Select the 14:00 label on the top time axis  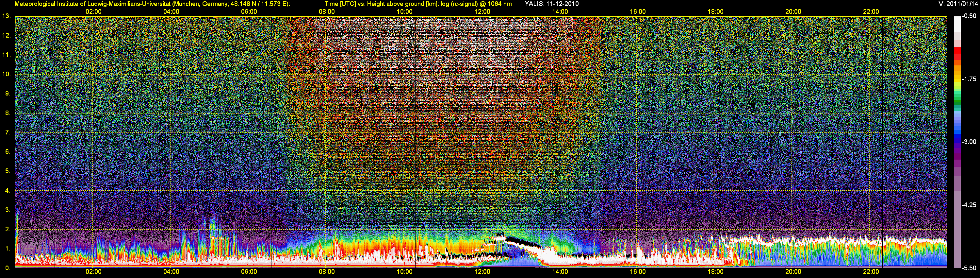560,12
